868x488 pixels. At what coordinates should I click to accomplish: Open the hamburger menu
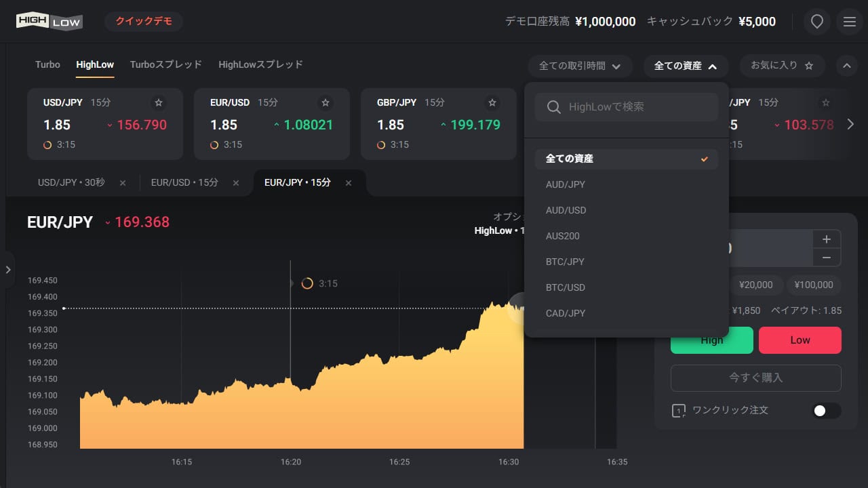pyautogui.click(x=850, y=22)
